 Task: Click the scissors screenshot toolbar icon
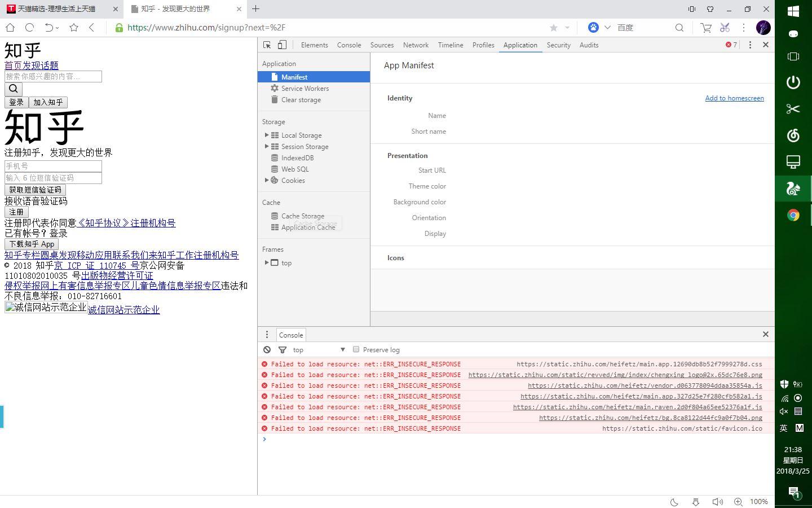click(725, 28)
